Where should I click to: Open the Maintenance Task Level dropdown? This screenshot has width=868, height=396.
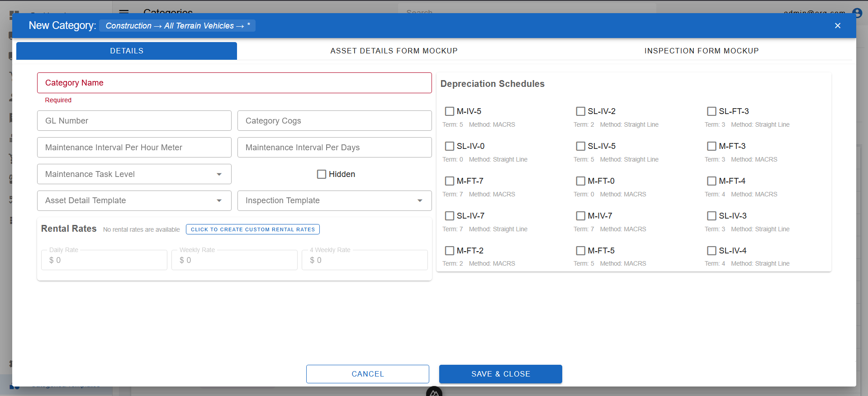click(x=134, y=174)
